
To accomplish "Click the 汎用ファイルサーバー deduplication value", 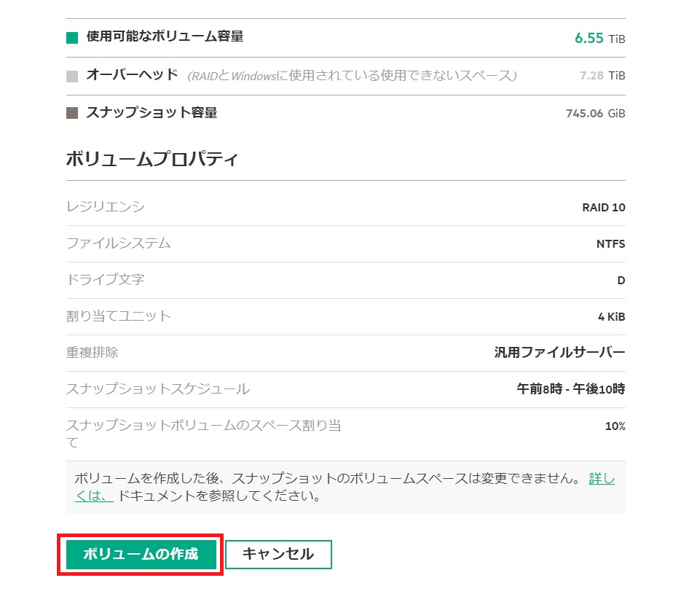I will 559,353.
